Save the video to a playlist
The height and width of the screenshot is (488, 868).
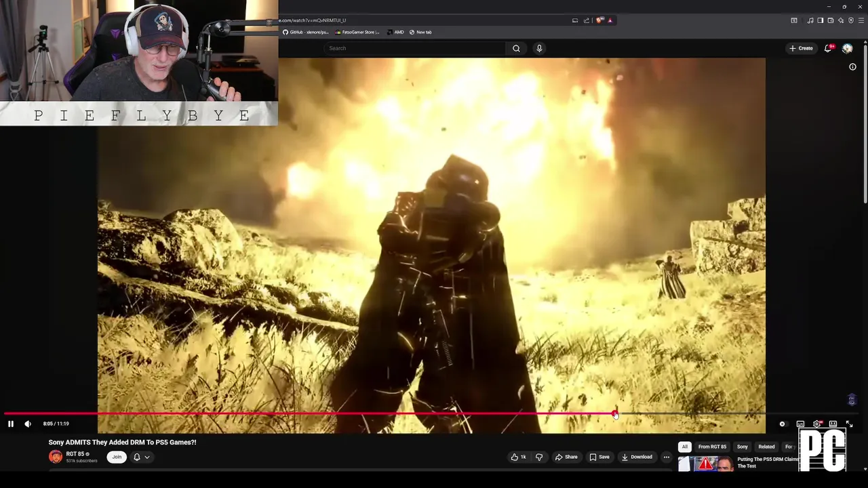[599, 457]
